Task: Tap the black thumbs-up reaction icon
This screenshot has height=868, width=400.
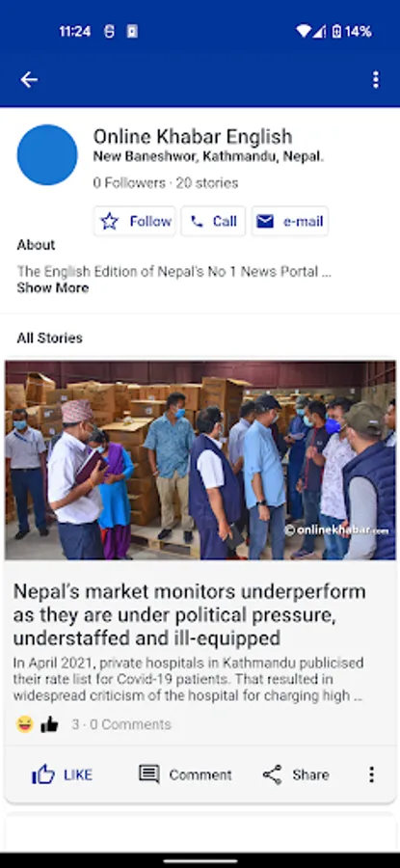Action: (x=49, y=724)
